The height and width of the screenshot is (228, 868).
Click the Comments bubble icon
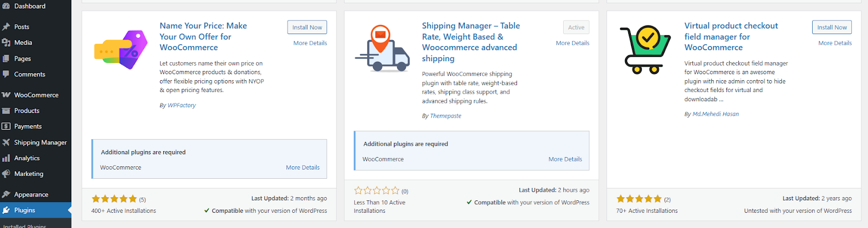pos(6,74)
